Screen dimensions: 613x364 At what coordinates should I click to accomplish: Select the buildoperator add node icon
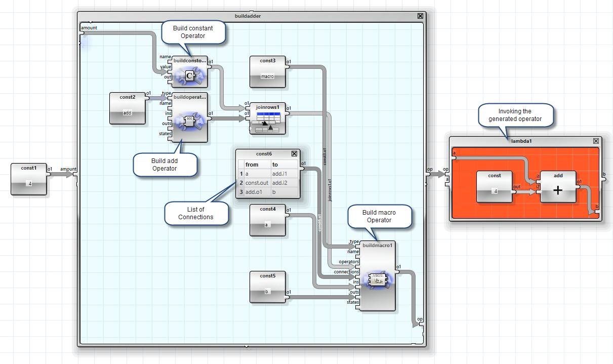click(189, 121)
